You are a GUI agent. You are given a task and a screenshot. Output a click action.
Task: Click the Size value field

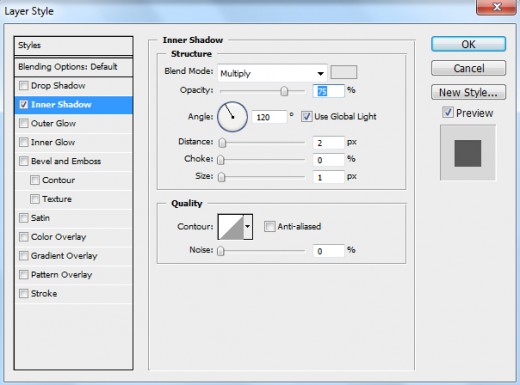(x=328, y=177)
